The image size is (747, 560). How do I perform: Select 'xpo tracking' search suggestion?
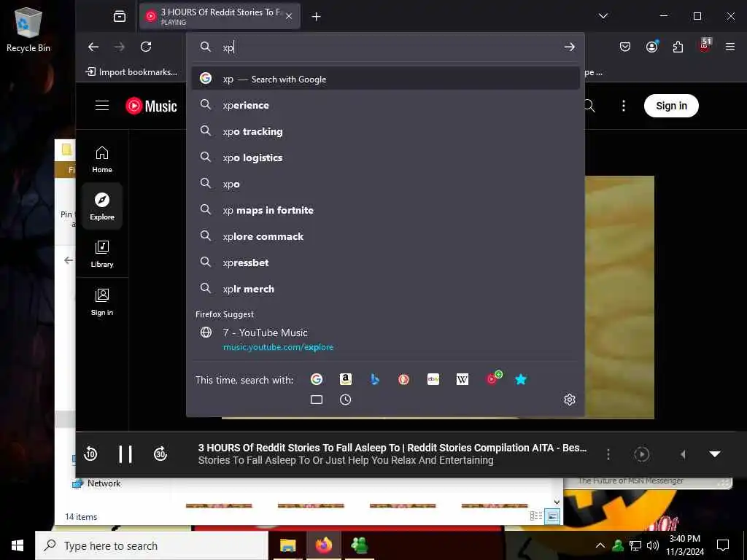[385, 131]
